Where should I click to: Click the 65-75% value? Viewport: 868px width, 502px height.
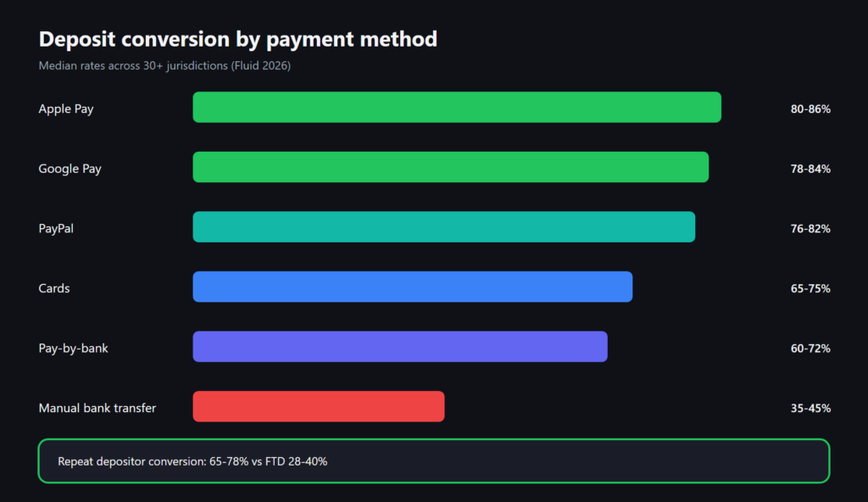810,288
